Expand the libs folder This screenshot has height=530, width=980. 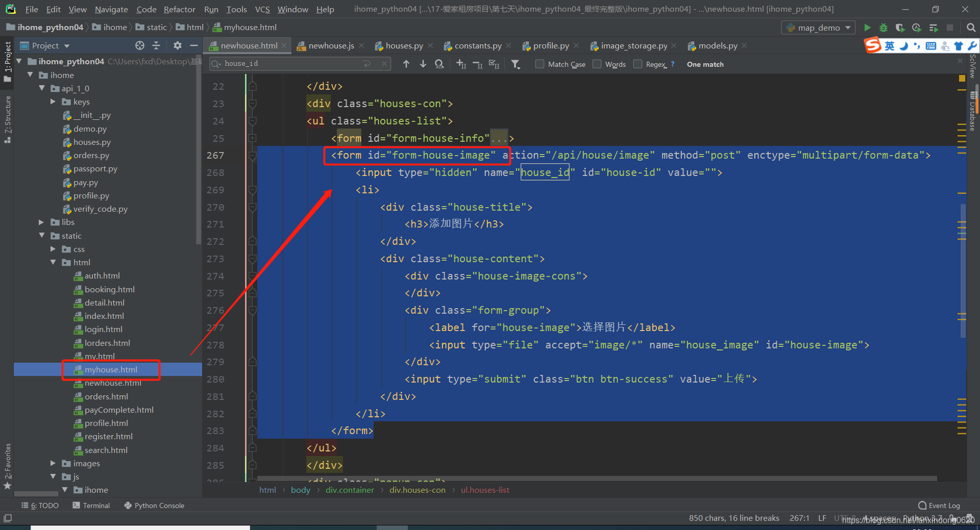42,222
